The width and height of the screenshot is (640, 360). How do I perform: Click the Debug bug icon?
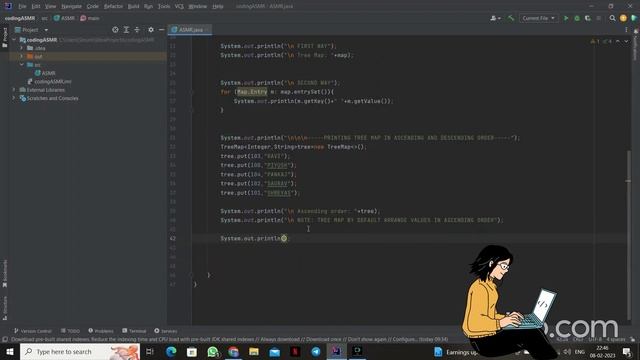[577, 18]
